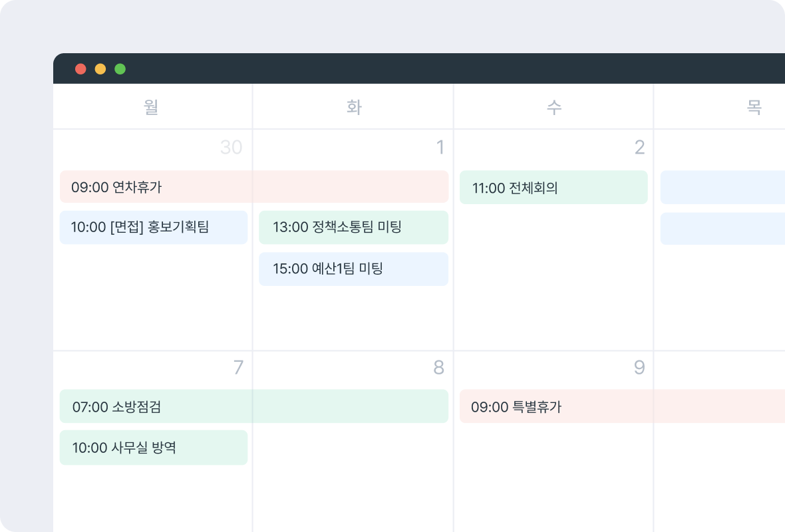The height and width of the screenshot is (532, 785).
Task: Click the yellow minimize window dot
Action: click(100, 69)
